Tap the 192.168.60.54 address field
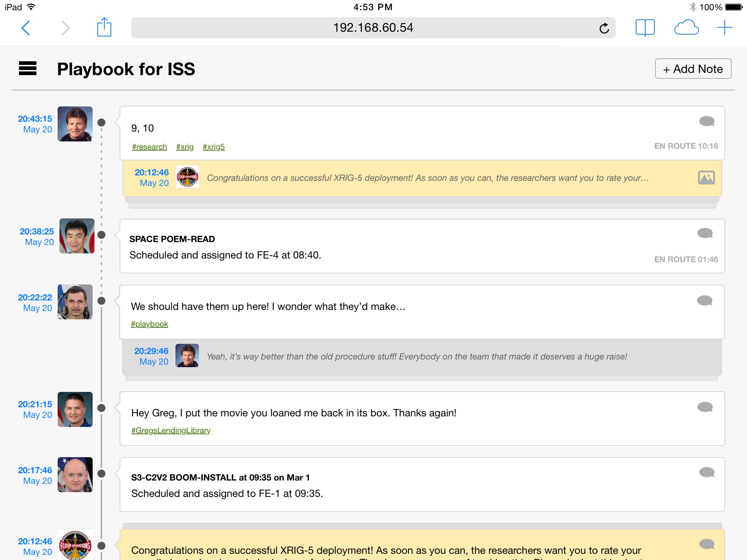 point(373,28)
